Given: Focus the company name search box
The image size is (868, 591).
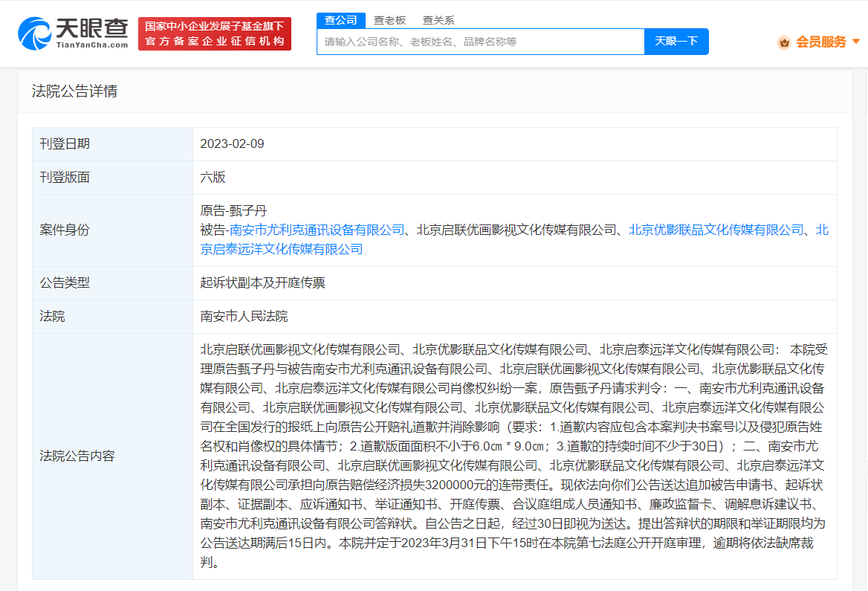Looking at the screenshot, I should point(480,42).
